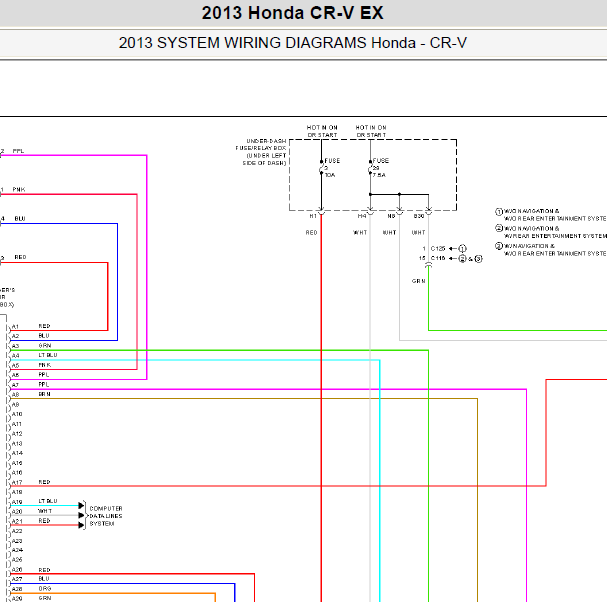Click '2013 SYSTEM WIRING DIAGRAMS Honda - CR-V' heading

pos(293,43)
